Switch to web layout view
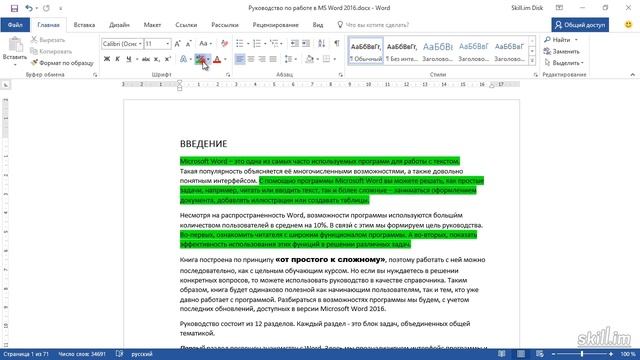640x360 pixels. coord(540,354)
